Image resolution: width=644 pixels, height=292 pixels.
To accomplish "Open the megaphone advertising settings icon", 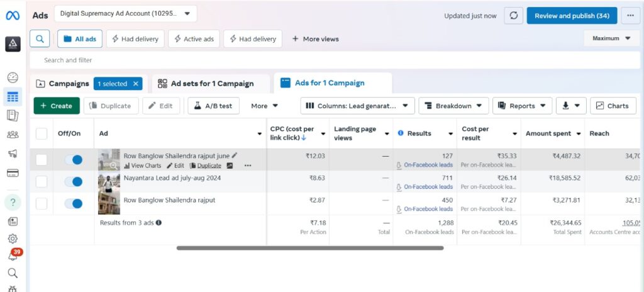I will click(x=13, y=154).
